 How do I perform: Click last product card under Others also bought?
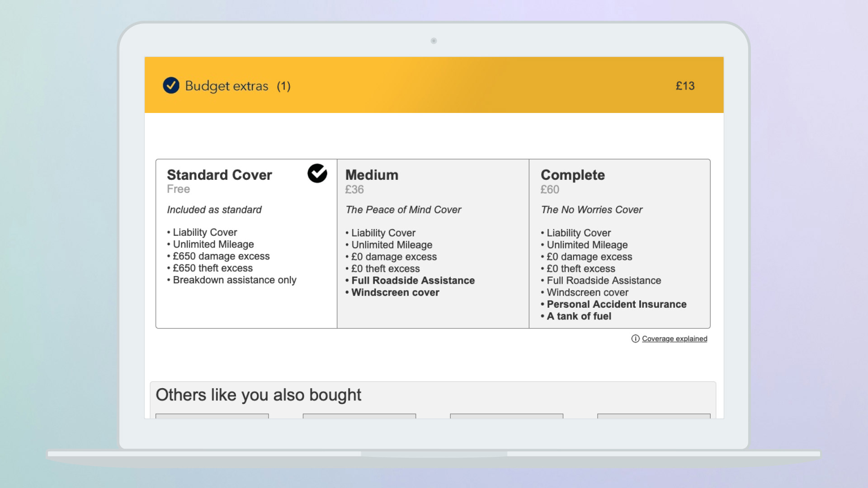coord(653,416)
